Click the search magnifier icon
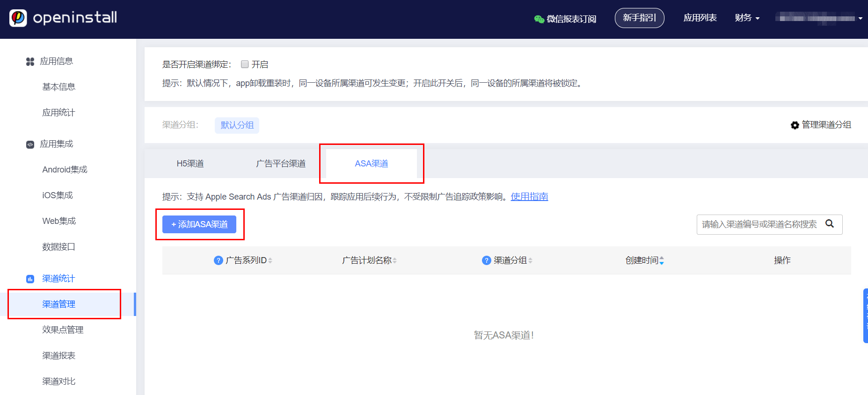 [830, 224]
